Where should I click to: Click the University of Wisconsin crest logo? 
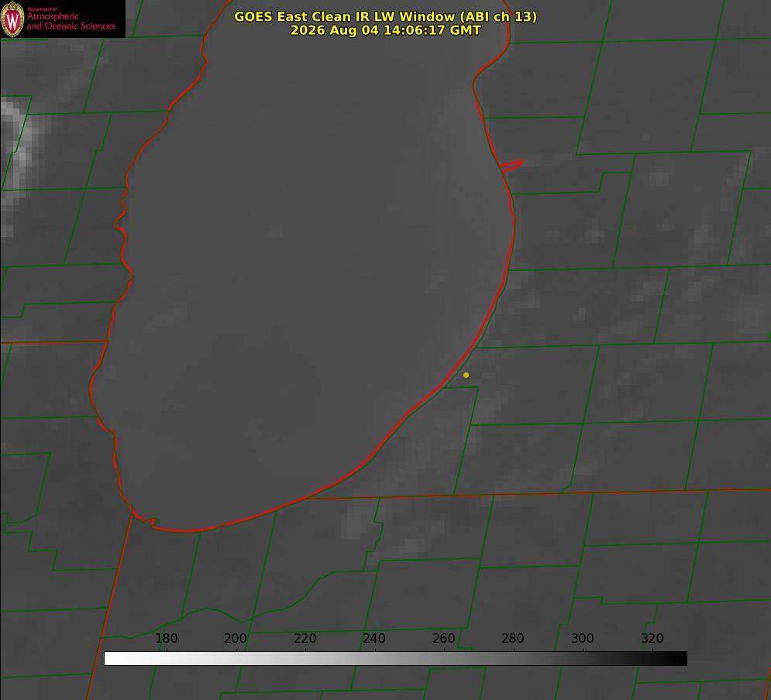(12, 19)
